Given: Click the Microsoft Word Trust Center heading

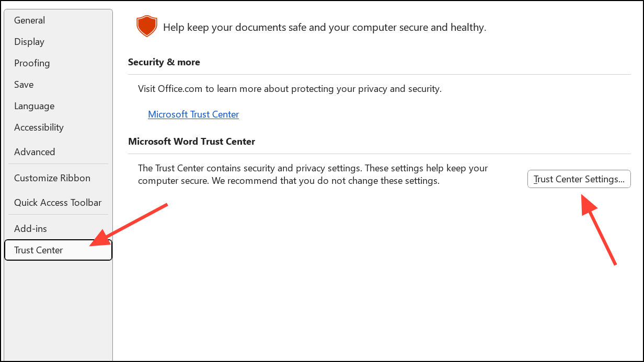Looking at the screenshot, I should (191, 141).
